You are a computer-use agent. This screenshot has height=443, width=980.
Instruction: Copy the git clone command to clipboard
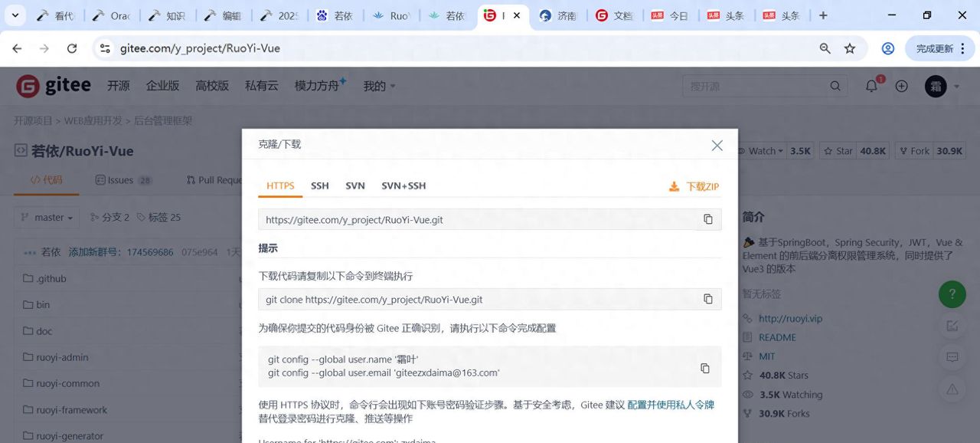[708, 299]
